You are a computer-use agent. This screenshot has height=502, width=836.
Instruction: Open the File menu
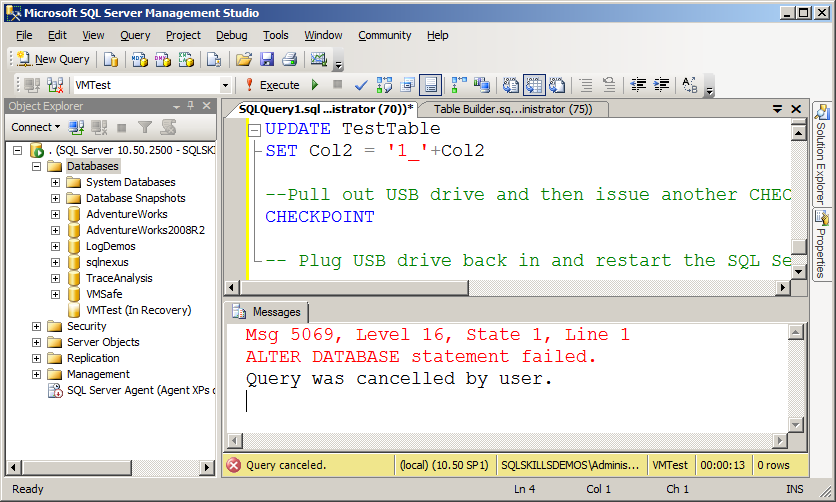coord(24,35)
